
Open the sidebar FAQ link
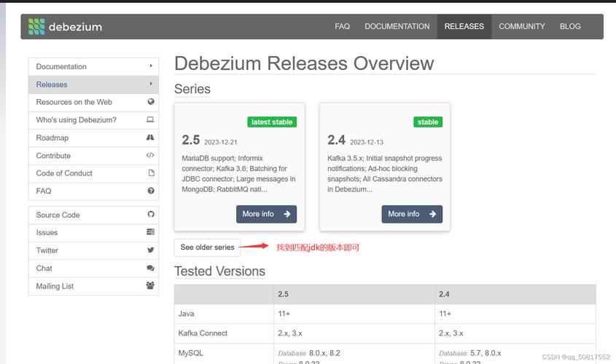93,191
